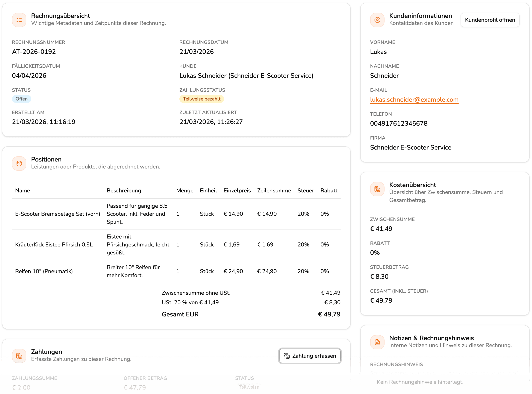Click the Rechnungsübersicht checklist icon

point(19,20)
